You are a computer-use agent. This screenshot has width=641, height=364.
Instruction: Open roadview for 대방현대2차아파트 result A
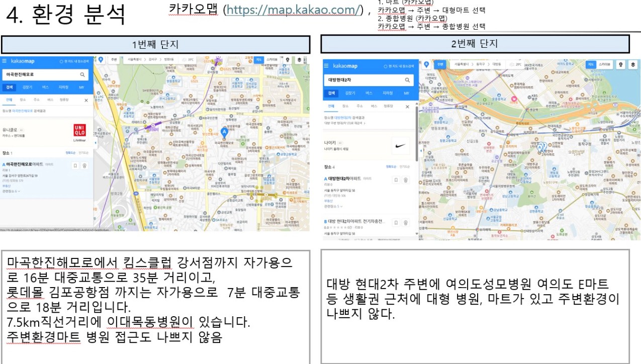405,179
